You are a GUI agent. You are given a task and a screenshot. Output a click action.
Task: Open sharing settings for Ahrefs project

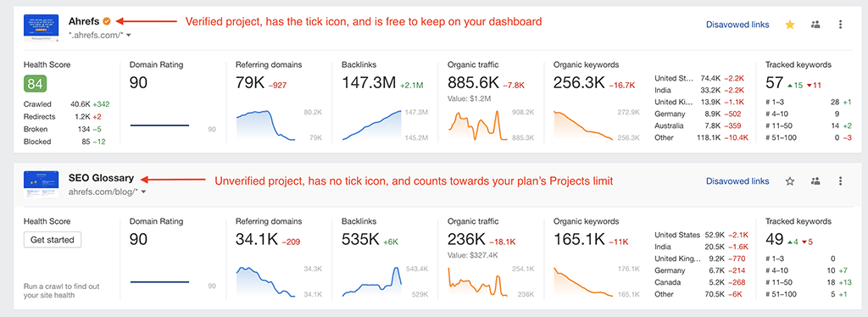tap(815, 25)
